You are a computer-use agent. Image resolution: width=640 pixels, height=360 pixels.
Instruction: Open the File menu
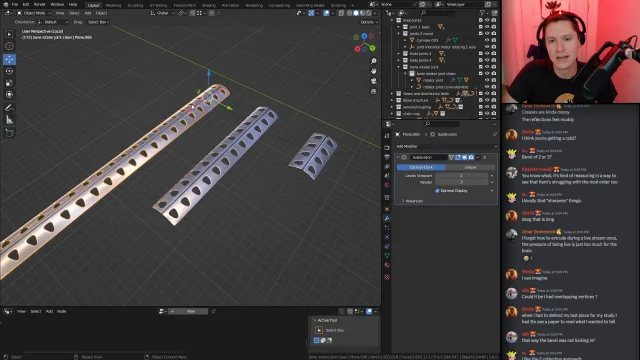click(x=15, y=4)
